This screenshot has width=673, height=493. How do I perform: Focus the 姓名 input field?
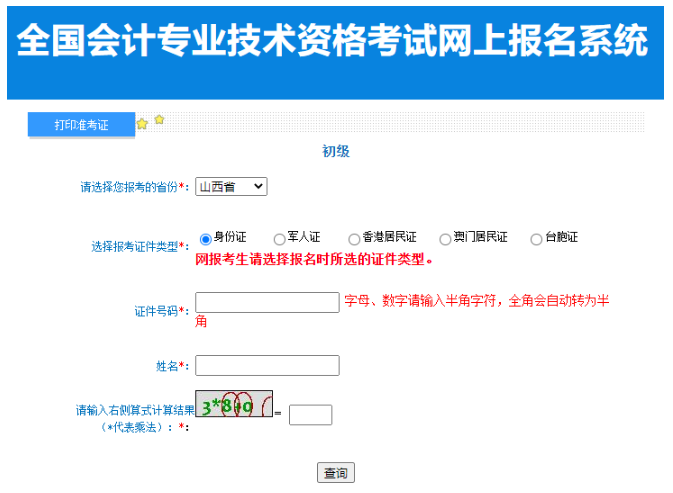click(x=267, y=366)
